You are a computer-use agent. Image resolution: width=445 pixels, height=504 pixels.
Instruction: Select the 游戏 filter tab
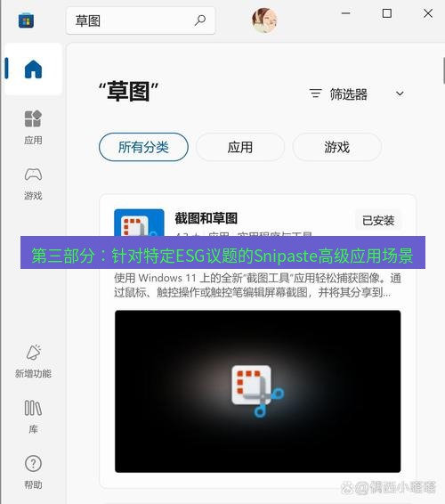(337, 147)
